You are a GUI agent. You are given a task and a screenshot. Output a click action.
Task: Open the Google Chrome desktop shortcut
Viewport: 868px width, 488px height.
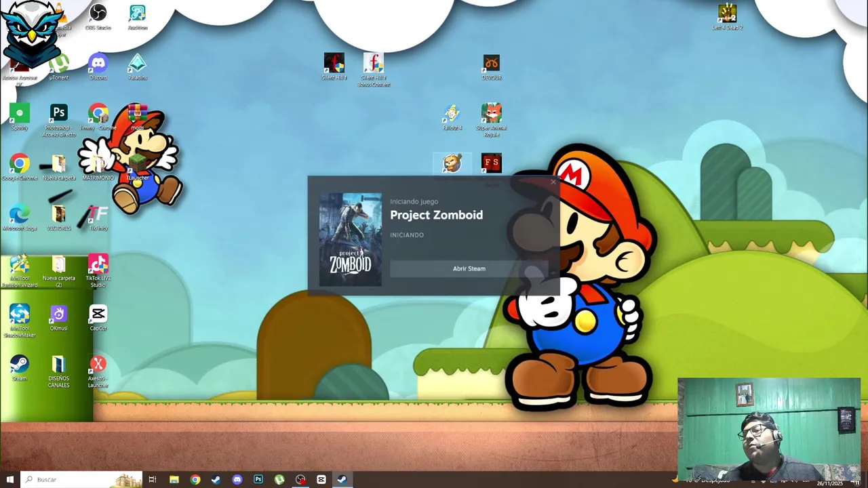pos(20,168)
